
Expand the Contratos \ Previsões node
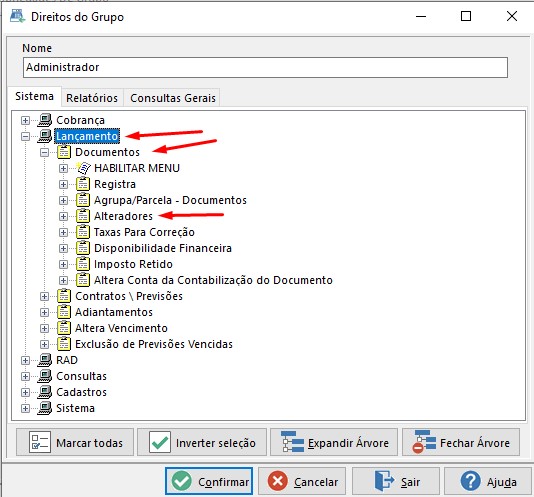44,297
